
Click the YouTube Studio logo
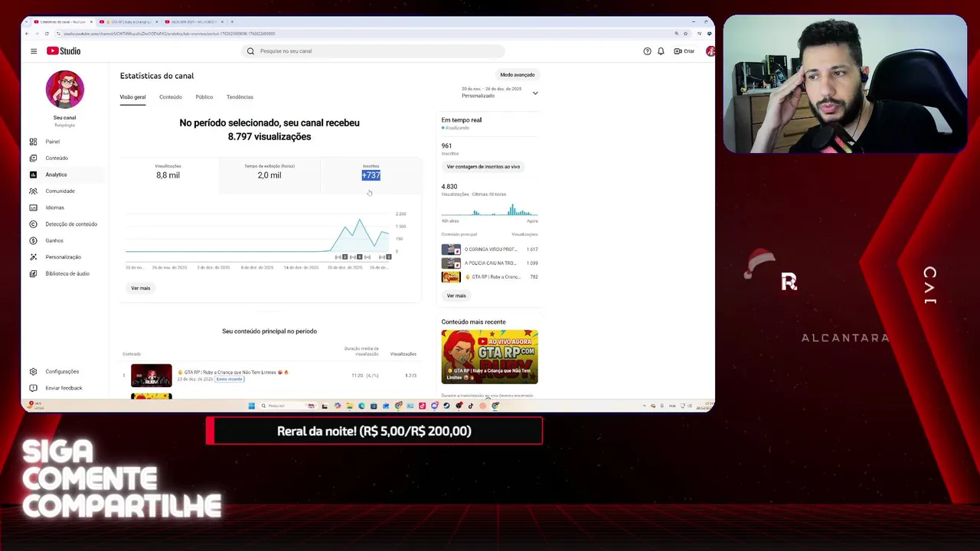tap(64, 51)
